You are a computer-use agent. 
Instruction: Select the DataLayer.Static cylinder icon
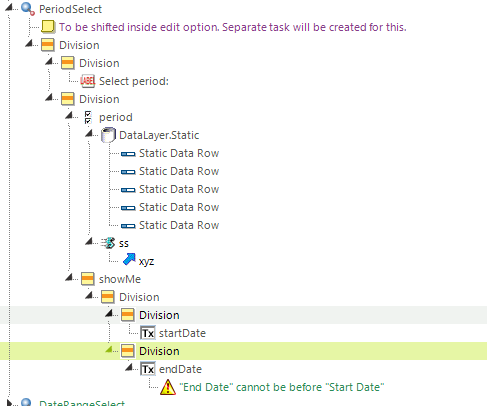[x=108, y=135]
